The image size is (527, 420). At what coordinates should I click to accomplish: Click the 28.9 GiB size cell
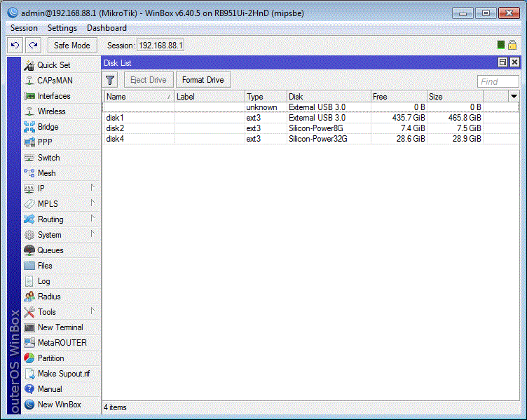467,139
